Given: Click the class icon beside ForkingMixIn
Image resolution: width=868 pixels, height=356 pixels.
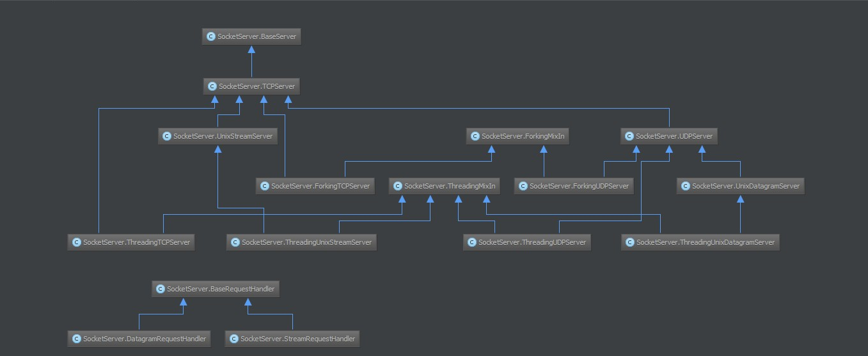Looking at the screenshot, I should pyautogui.click(x=475, y=136).
